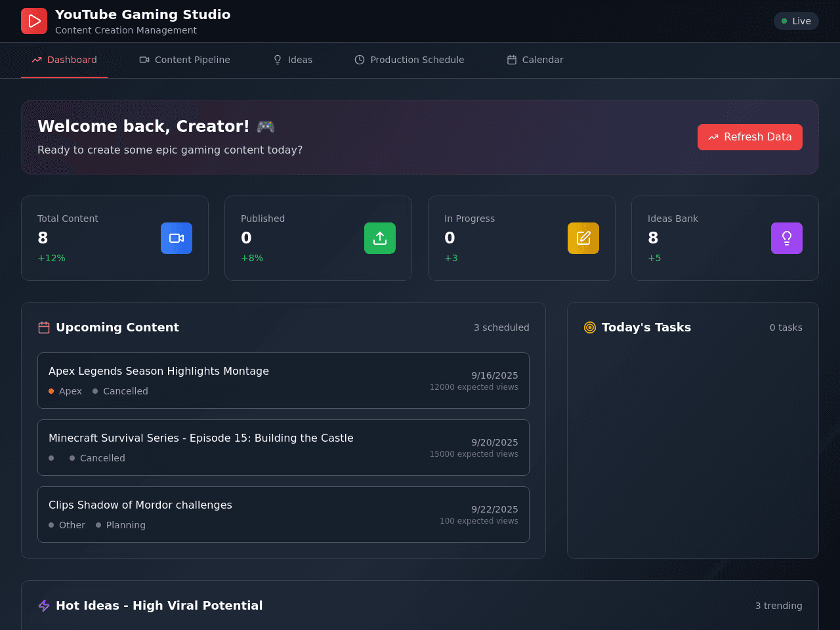The image size is (840, 630).
Task: Click the purple lightbulb icon in Ideas Bank
Action: [787, 238]
